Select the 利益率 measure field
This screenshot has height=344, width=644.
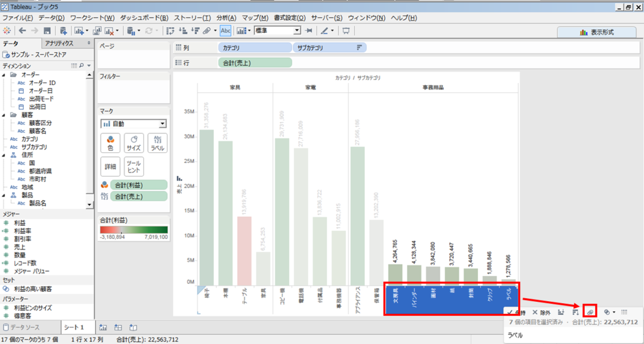tap(23, 231)
